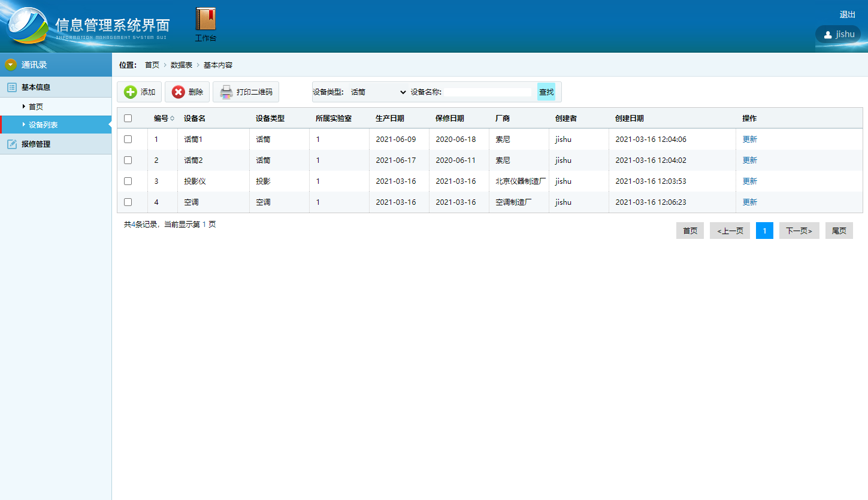Screen dimensions: 868x500
Task: Click the red X 删除 icon
Action: (178, 92)
